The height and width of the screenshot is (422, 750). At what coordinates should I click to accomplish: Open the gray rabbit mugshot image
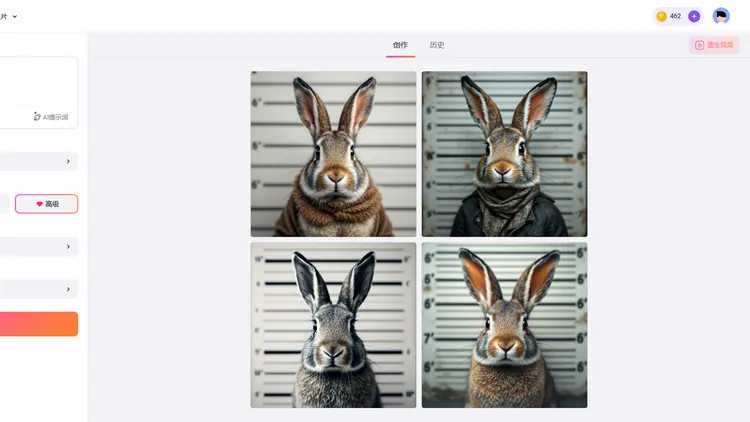click(333, 325)
